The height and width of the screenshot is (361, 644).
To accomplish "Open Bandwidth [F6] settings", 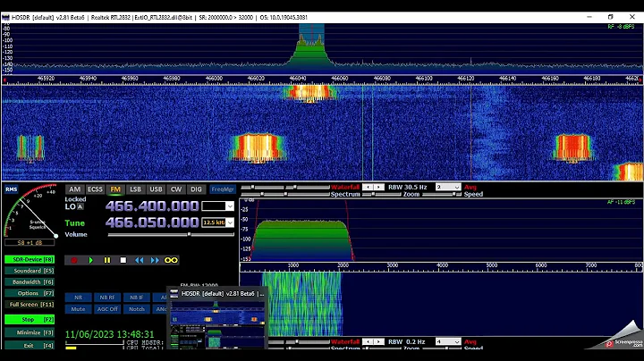I will point(30,282).
